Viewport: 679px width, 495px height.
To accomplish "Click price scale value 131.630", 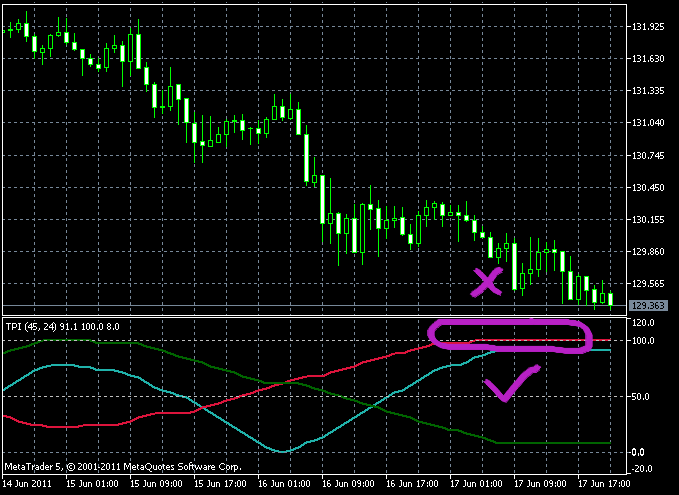I will (x=648, y=59).
